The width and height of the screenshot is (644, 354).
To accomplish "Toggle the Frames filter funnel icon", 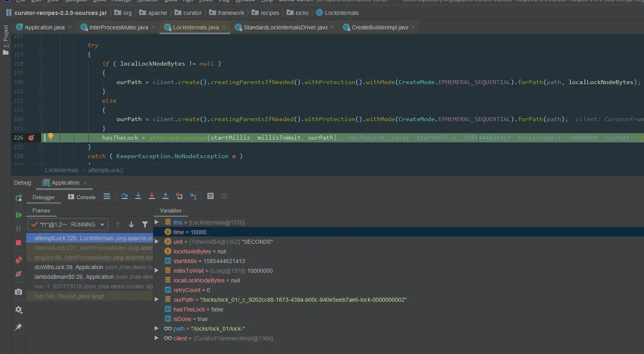I will (x=145, y=224).
